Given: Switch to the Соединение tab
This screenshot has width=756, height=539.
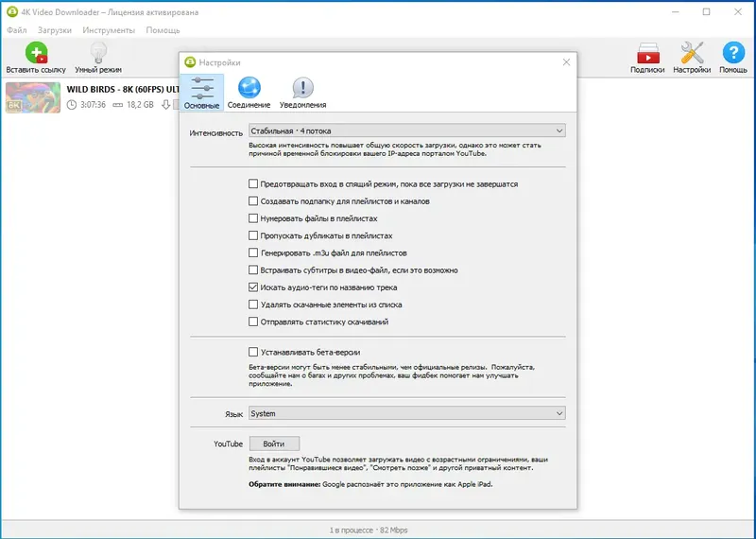Looking at the screenshot, I should click(249, 93).
